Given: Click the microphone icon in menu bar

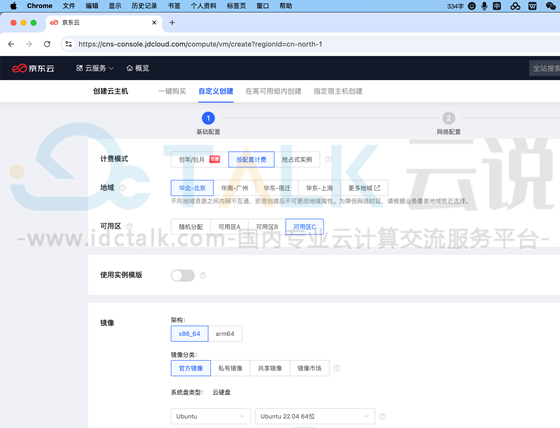Looking at the screenshot, I should (x=484, y=6).
